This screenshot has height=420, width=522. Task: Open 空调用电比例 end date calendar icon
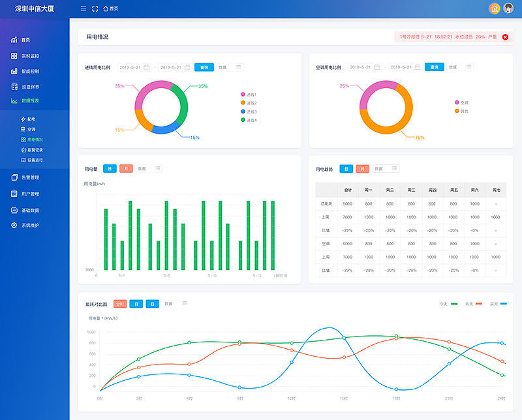[418, 67]
